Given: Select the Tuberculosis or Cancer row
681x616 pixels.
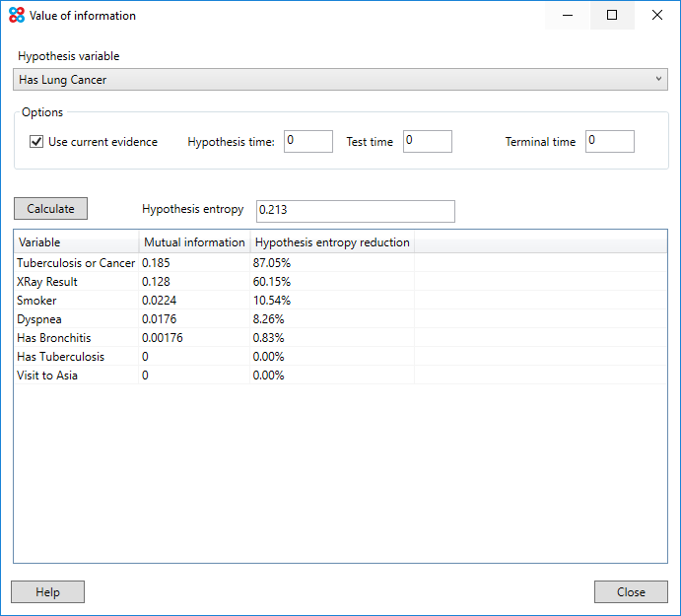Looking at the screenshot, I should [x=76, y=263].
